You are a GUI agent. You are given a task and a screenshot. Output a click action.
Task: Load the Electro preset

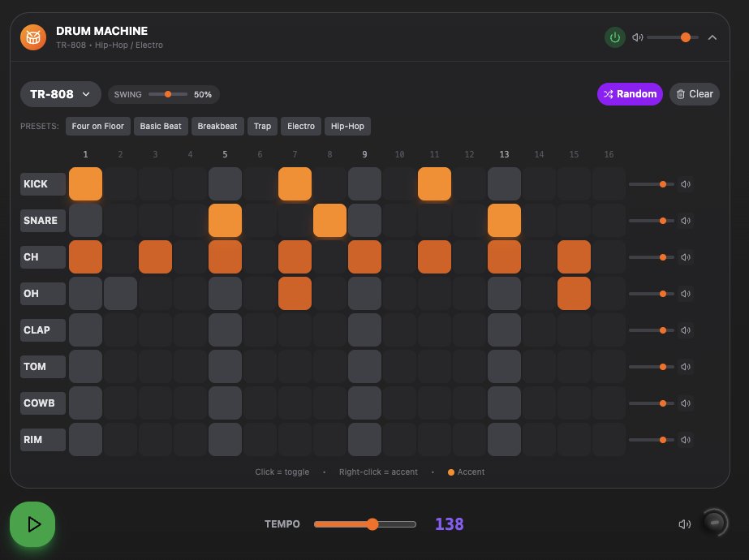click(301, 126)
